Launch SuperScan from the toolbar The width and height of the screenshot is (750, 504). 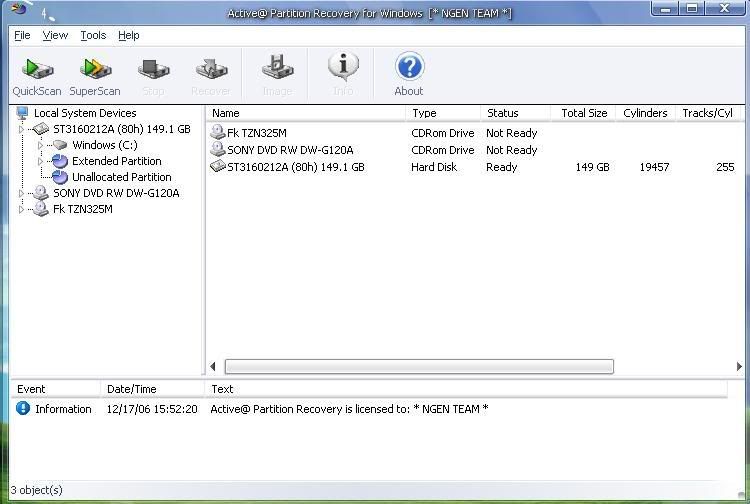click(x=95, y=77)
